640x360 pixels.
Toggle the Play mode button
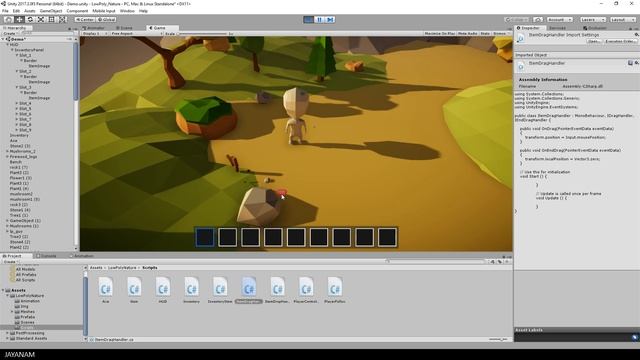[x=309, y=19]
